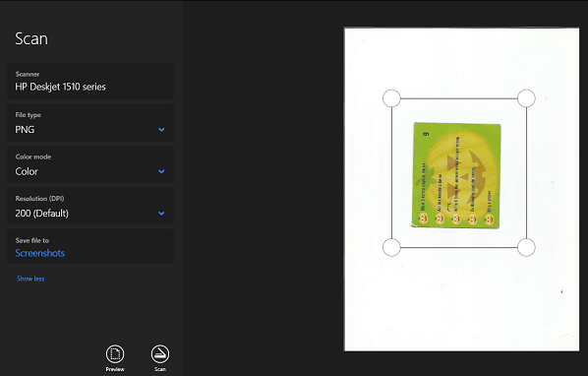Select the PNG file type field
588x376 pixels.
tap(90, 122)
